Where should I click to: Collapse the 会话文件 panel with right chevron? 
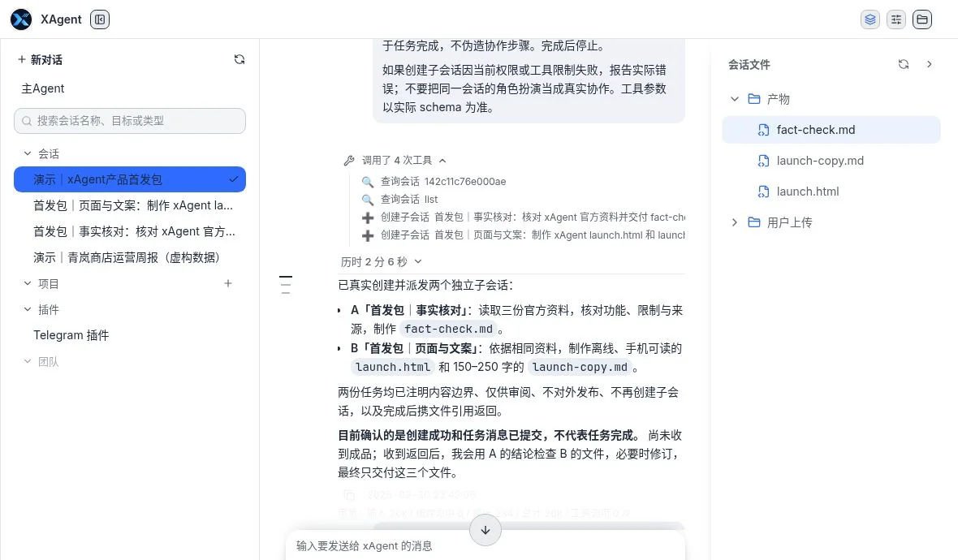click(x=930, y=64)
